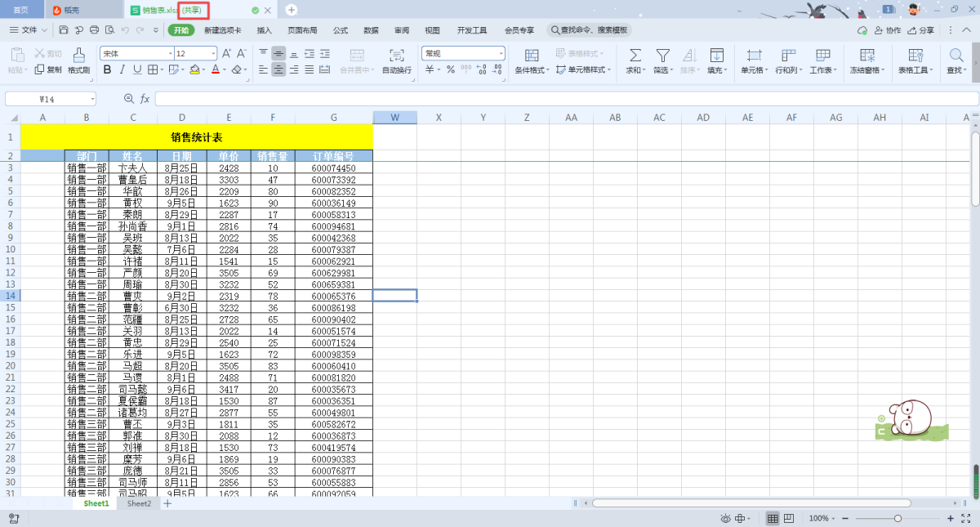The image size is (980, 527).
Task: Click the Format Painter (格式刷) icon
Action: click(78, 56)
